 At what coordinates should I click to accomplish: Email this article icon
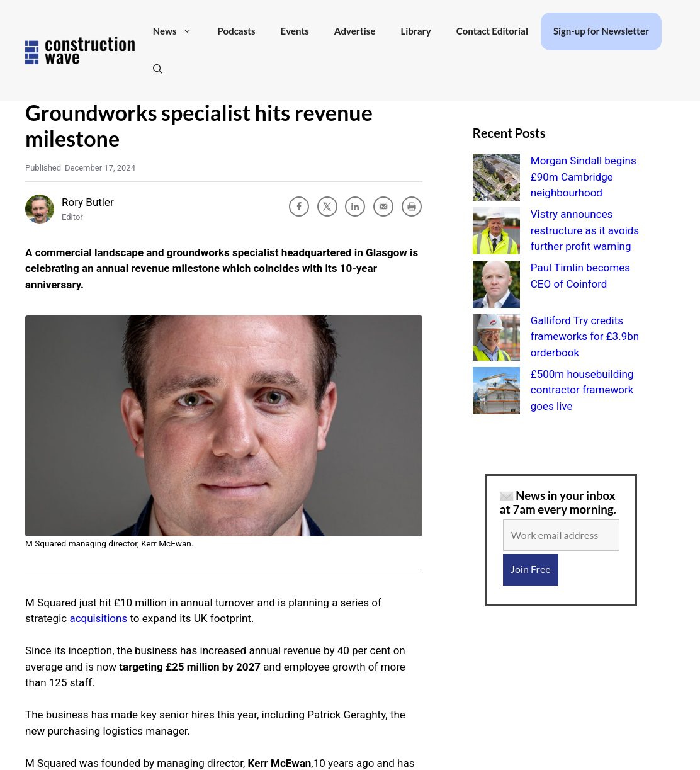tap(383, 207)
